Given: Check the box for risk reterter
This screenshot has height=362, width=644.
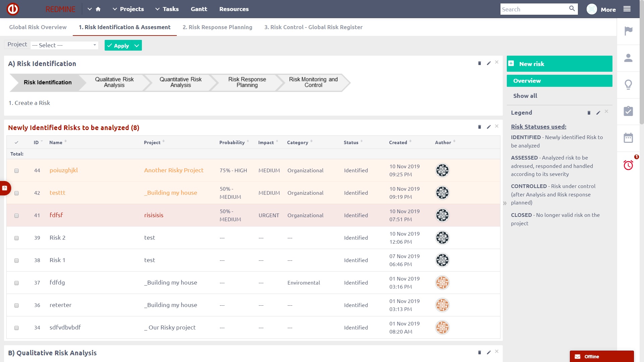Looking at the screenshot, I should coord(16,305).
